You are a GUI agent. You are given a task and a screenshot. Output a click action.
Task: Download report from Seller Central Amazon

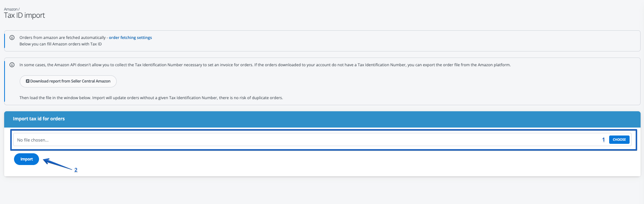point(68,81)
